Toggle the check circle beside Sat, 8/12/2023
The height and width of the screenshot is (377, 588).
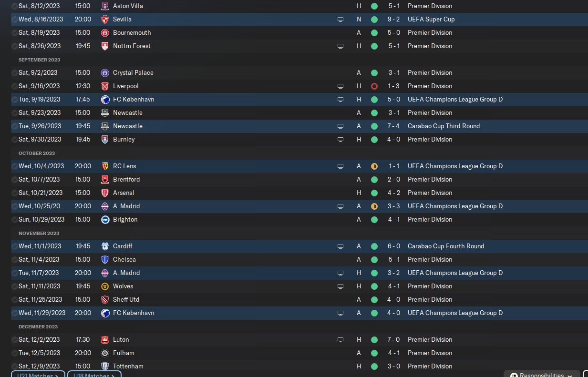(14, 6)
